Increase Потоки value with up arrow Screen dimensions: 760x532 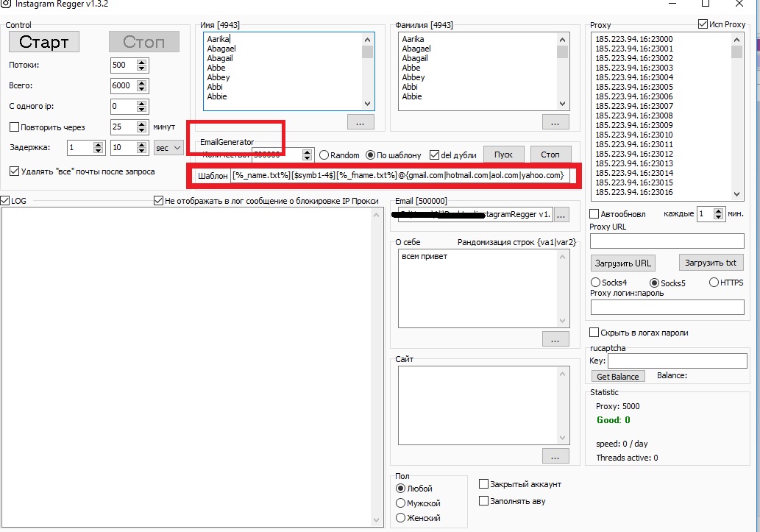[141, 63]
